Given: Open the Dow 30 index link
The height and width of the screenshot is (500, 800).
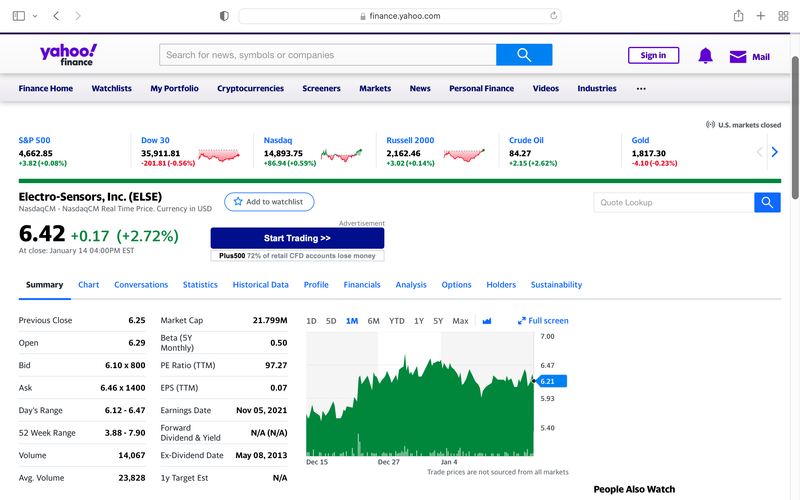Looking at the screenshot, I should click(x=155, y=140).
